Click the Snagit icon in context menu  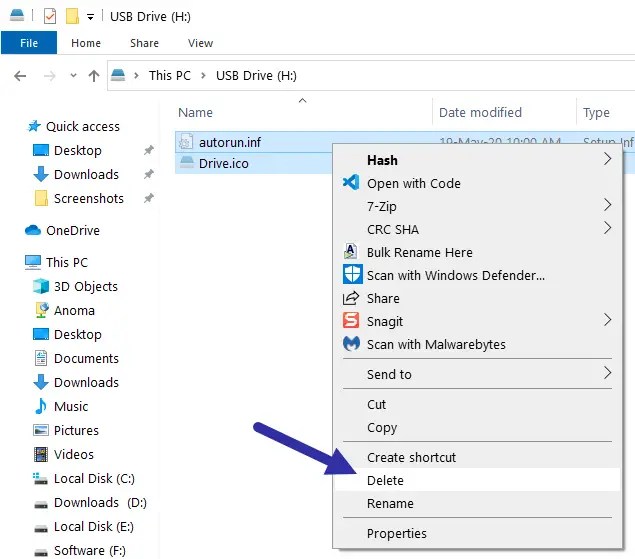(x=351, y=321)
